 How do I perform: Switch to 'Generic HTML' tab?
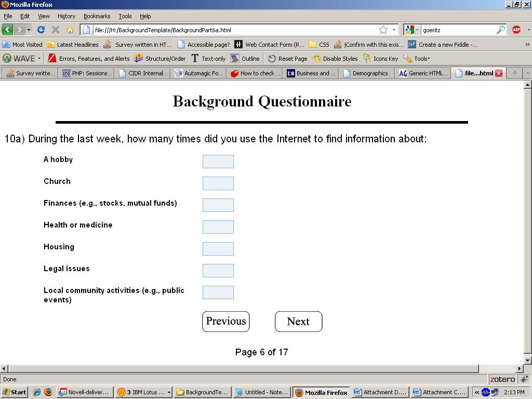tap(423, 73)
